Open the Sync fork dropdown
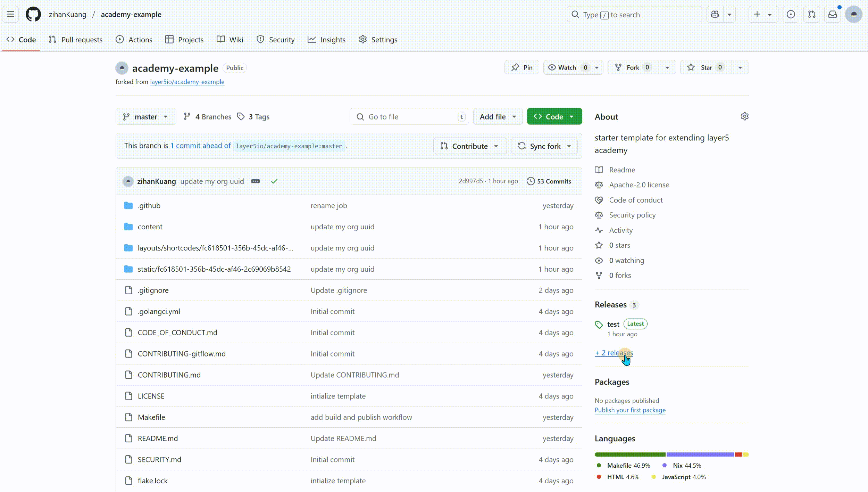 [x=544, y=146]
